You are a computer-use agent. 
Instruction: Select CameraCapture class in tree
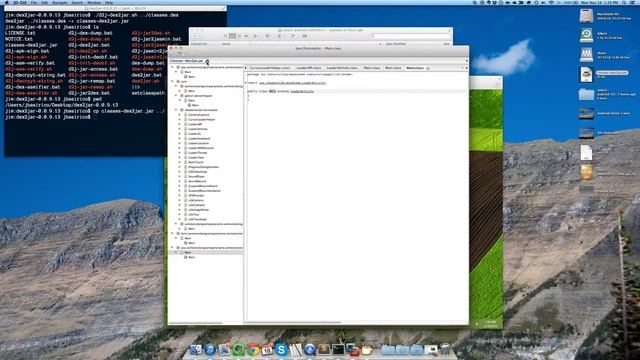[199, 115]
